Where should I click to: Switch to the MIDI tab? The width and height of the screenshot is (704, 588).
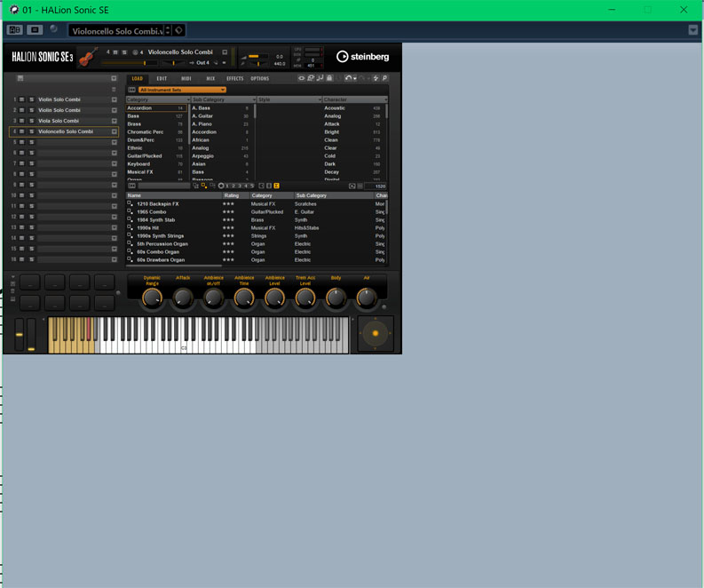[186, 78]
